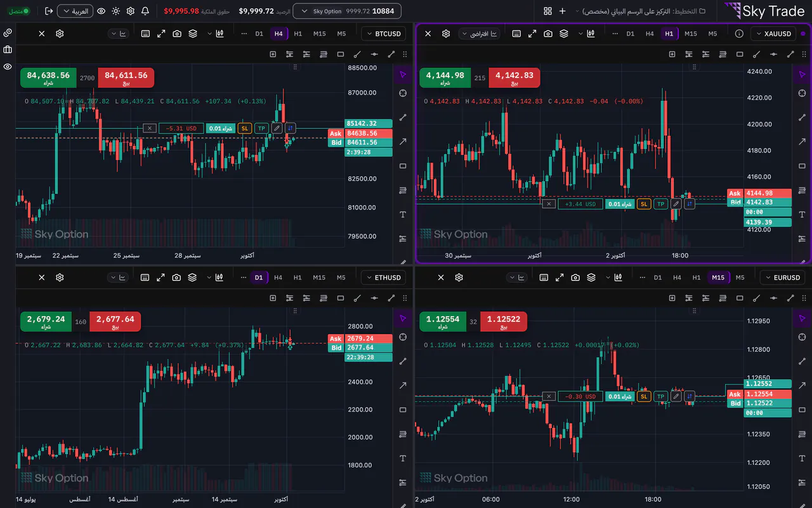812x508 pixels.
Task: Open the layout grid icon in top bar
Action: coord(547,11)
